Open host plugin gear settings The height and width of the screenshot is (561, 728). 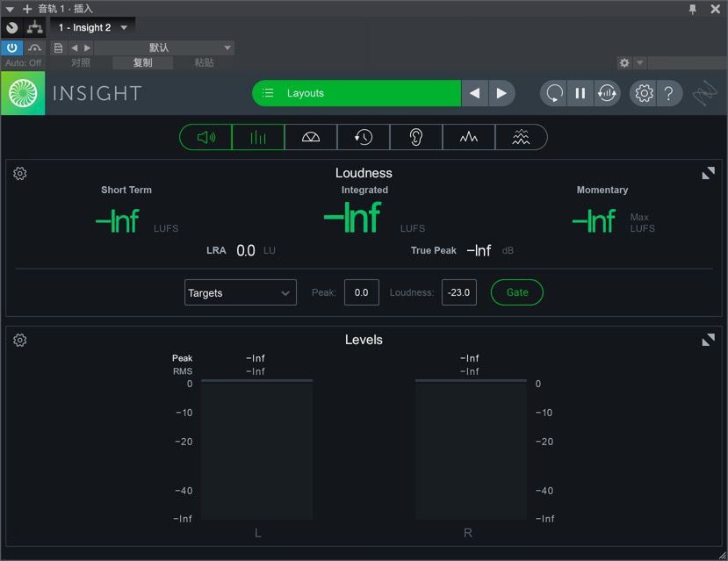pos(624,62)
